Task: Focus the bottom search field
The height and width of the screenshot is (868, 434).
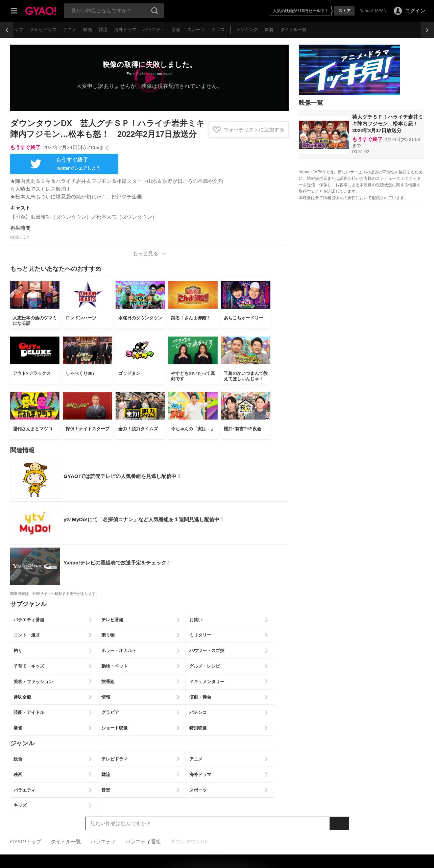Action: (x=208, y=823)
